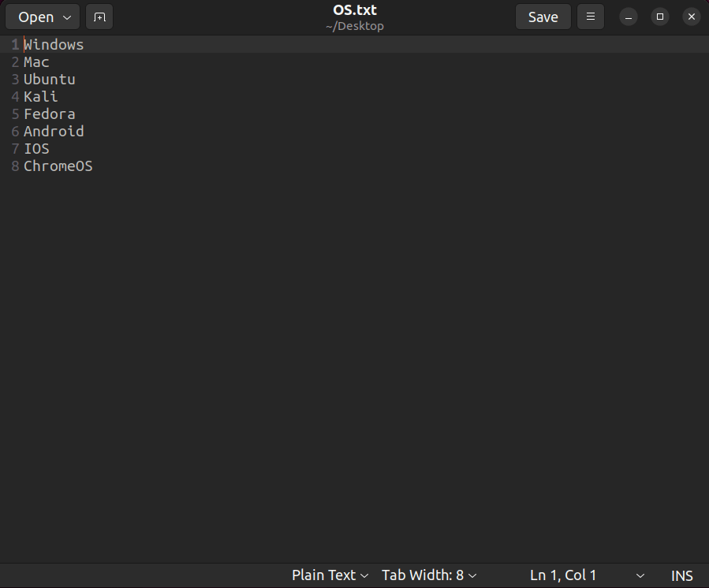The image size is (709, 588).
Task: Place cursor in the Android line
Action: 54,132
